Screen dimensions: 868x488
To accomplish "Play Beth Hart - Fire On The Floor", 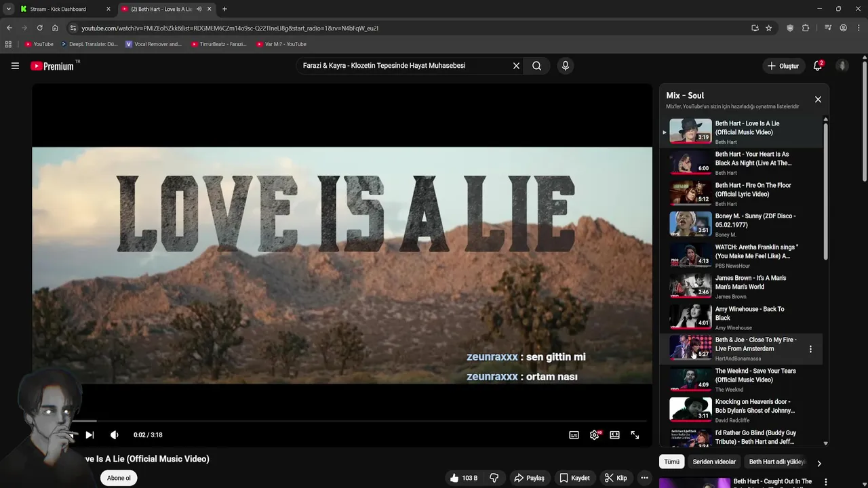I will tap(741, 195).
